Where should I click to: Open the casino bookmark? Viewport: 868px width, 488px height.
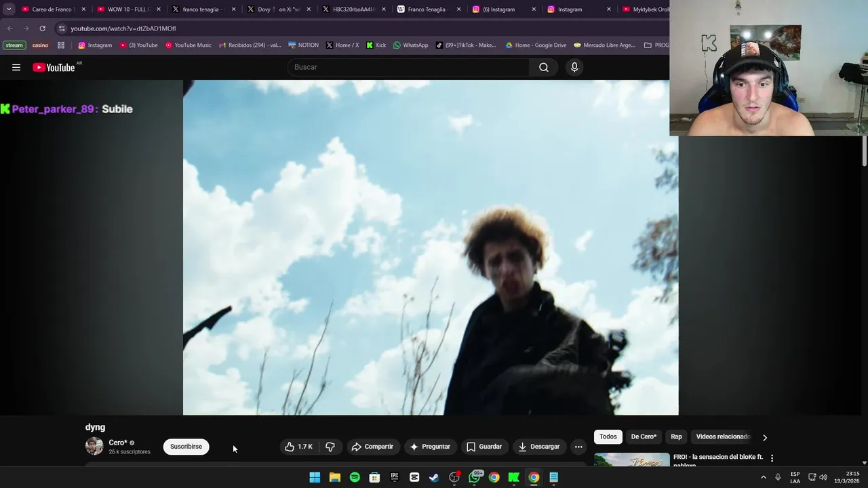40,45
